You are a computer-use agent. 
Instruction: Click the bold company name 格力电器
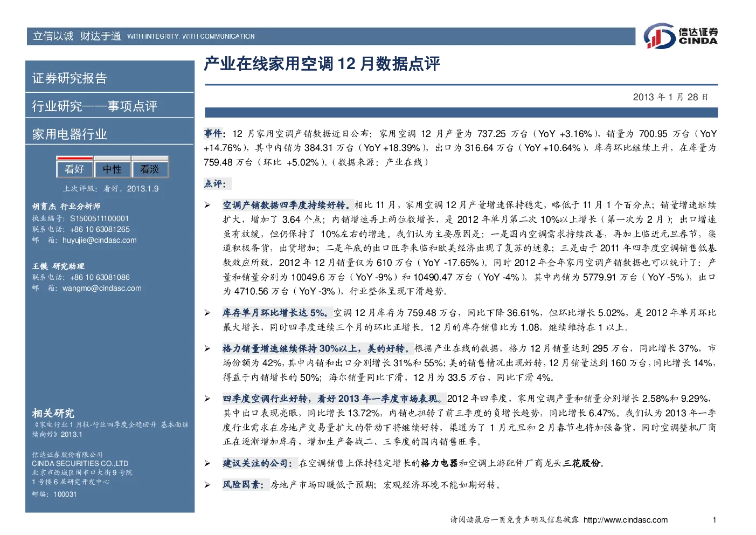pyautogui.click(x=439, y=463)
